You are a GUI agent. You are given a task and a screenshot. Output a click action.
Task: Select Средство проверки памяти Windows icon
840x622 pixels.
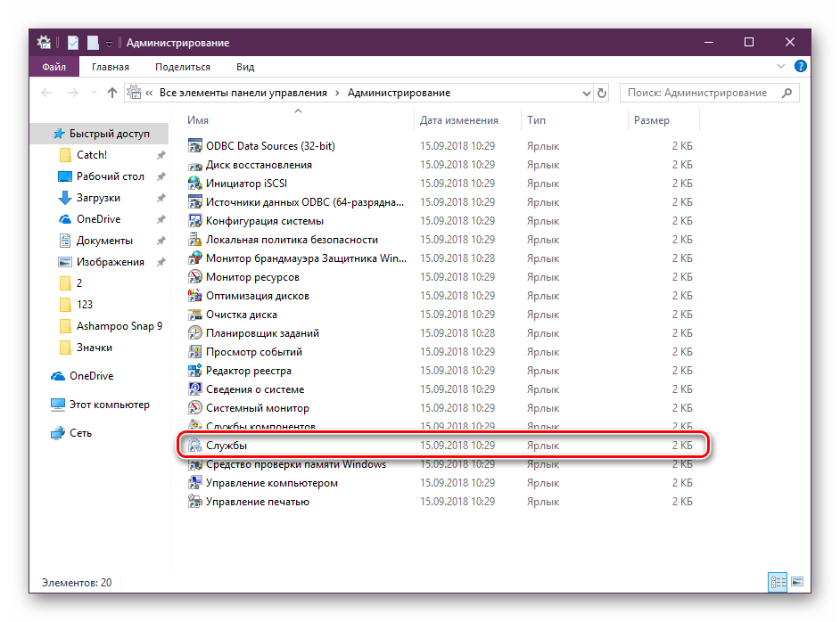coord(195,464)
